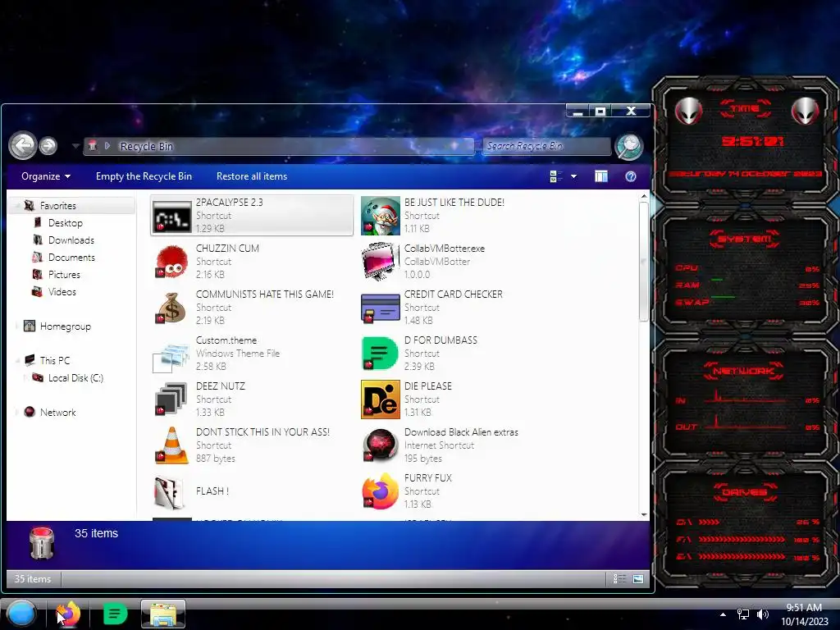Select the CollabVMBotter.exe icon

coord(381,262)
